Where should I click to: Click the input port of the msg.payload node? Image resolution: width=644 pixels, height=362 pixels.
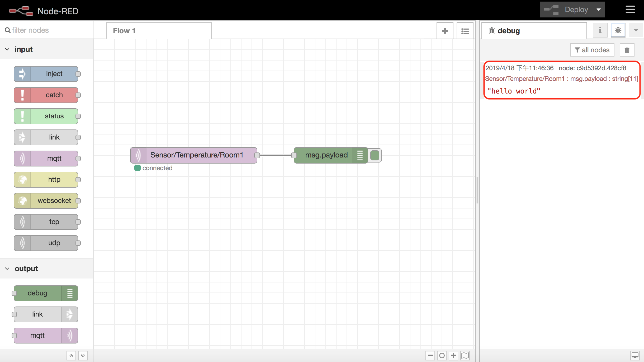pyautogui.click(x=294, y=155)
